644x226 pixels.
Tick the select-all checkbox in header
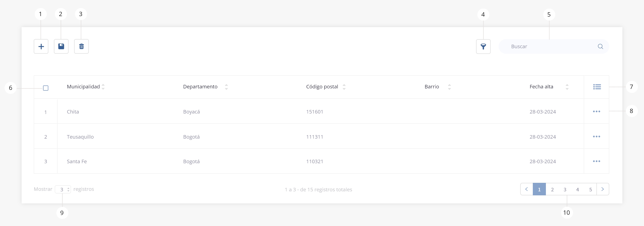(x=46, y=88)
